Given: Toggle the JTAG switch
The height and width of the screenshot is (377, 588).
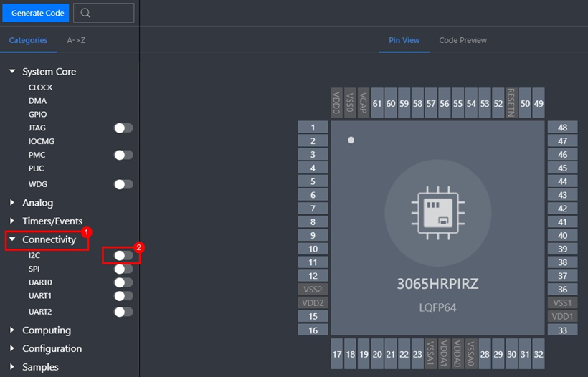Looking at the screenshot, I should tap(123, 128).
